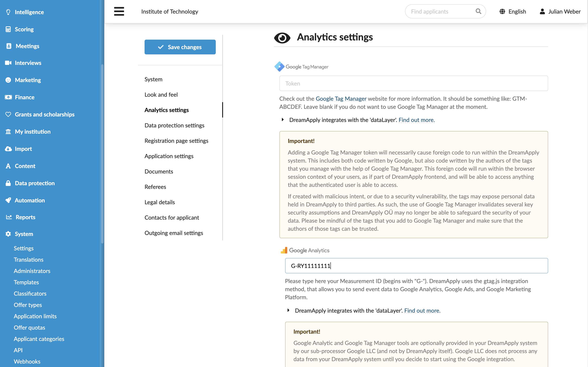Select the Referees tab
Screen dimensions: 588x367
(x=155, y=187)
